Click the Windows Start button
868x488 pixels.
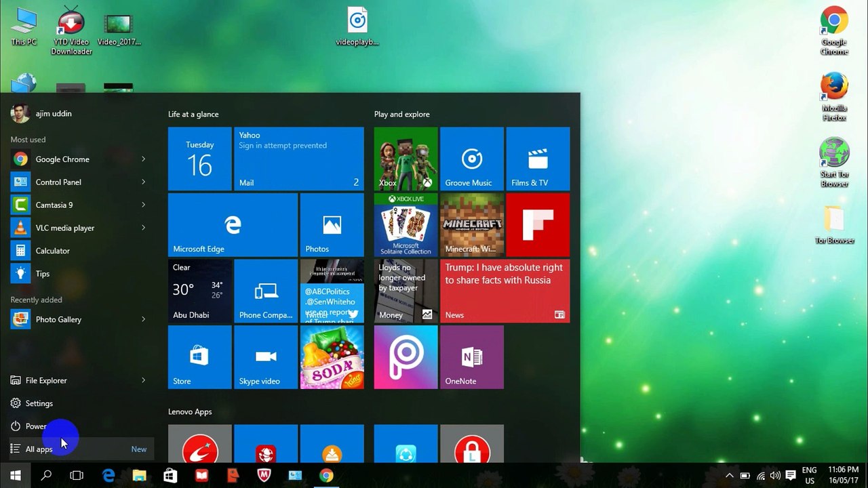tap(15, 475)
